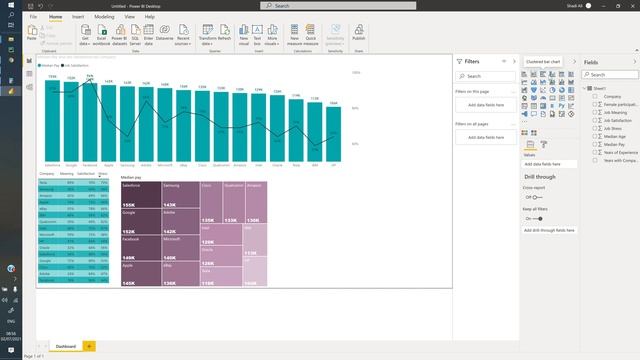This screenshot has width=640, height=360.
Task: Click the Publish button
Action: click(x=359, y=32)
